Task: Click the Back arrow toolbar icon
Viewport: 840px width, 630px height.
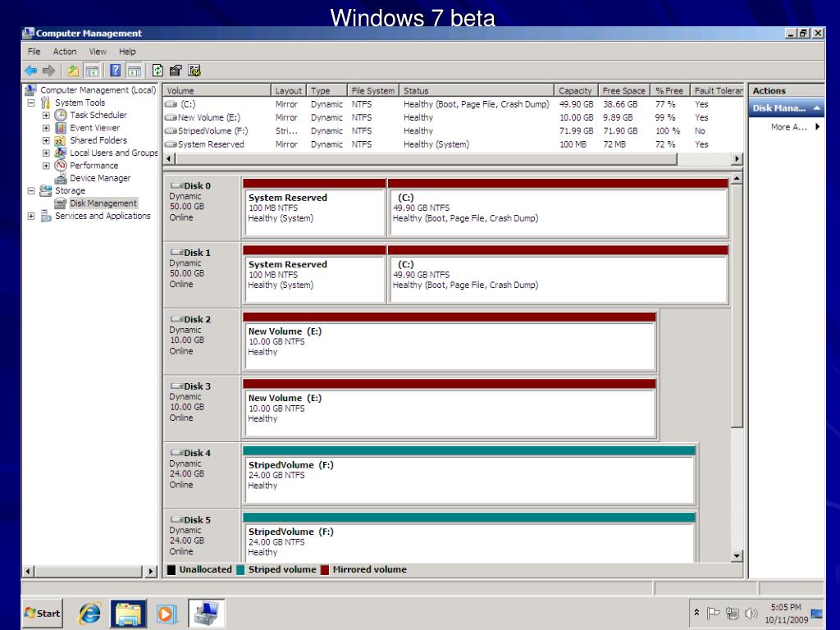Action: coord(31,71)
